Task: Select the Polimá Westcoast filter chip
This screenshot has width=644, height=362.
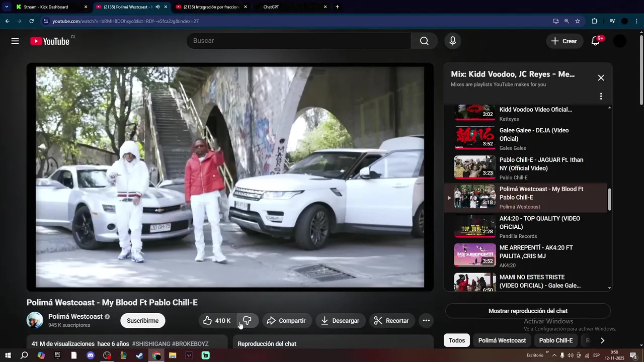Action: click(x=502, y=340)
